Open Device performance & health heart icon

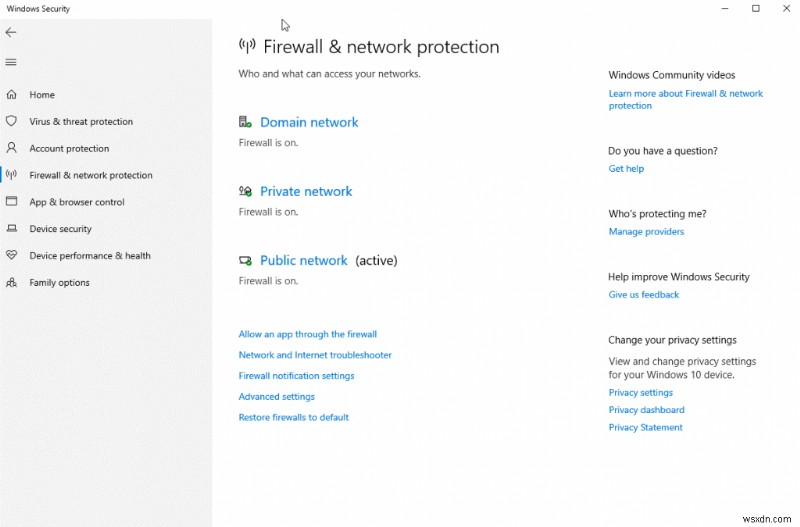coord(12,255)
